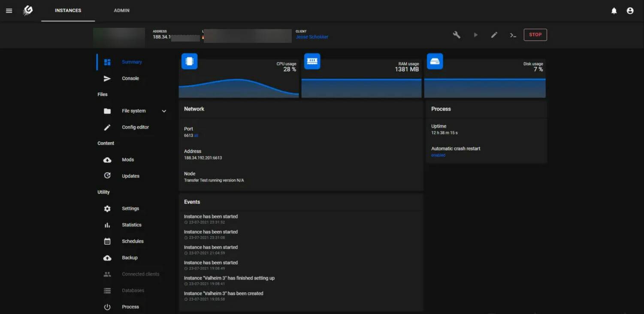Click the Disk usage drive icon
The image size is (644, 314).
[435, 61]
